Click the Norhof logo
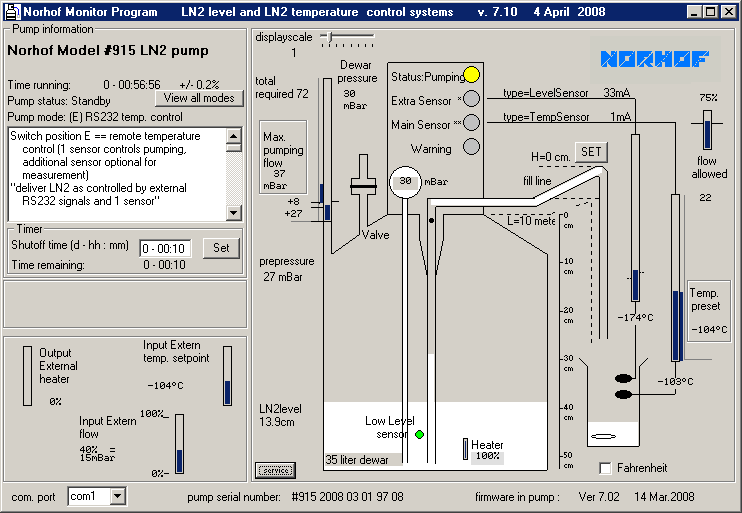 click(655, 59)
